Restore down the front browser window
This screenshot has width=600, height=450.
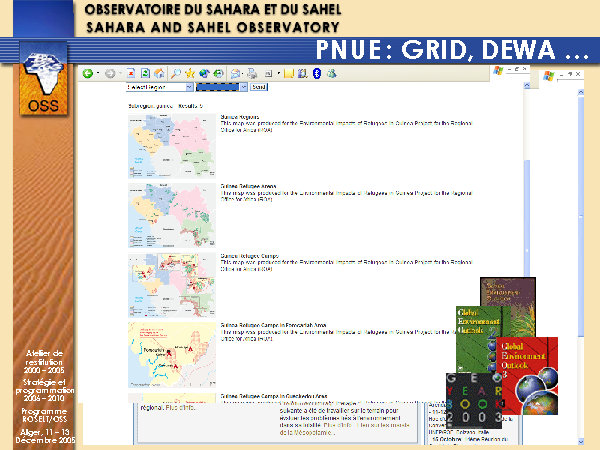517,69
